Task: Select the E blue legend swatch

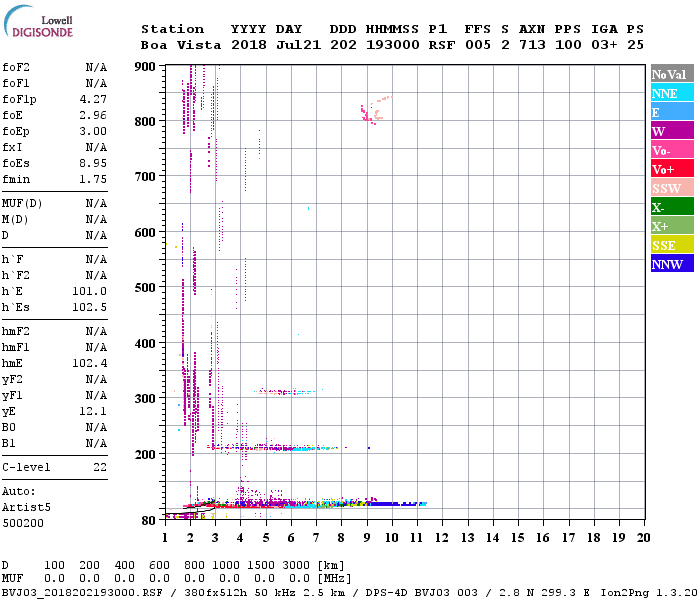Action: coord(672,112)
